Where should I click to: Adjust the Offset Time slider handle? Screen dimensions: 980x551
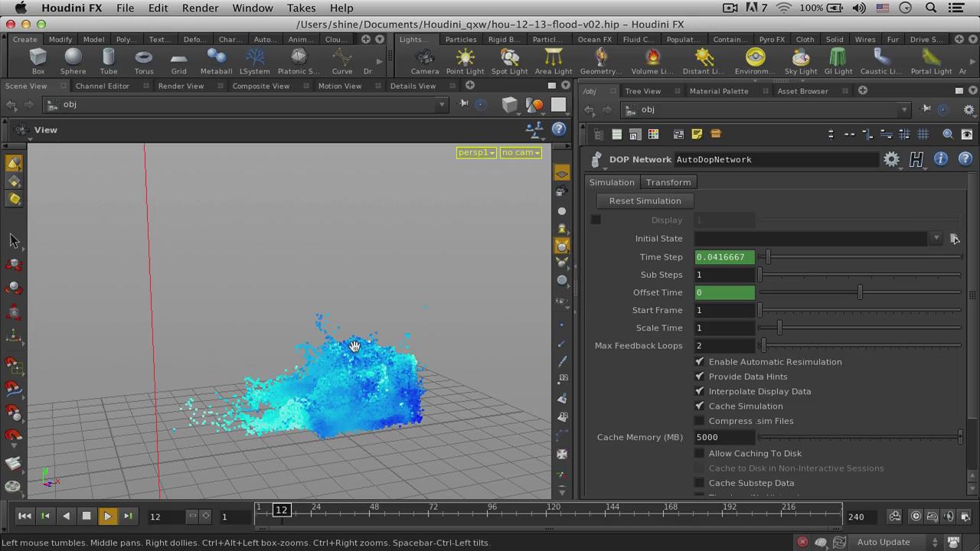point(860,292)
